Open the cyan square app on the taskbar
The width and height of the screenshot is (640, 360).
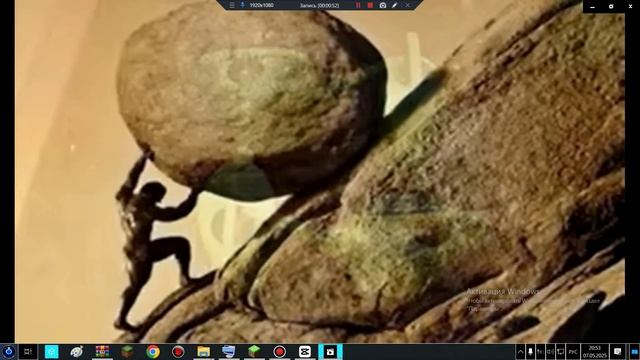[x=51, y=351]
